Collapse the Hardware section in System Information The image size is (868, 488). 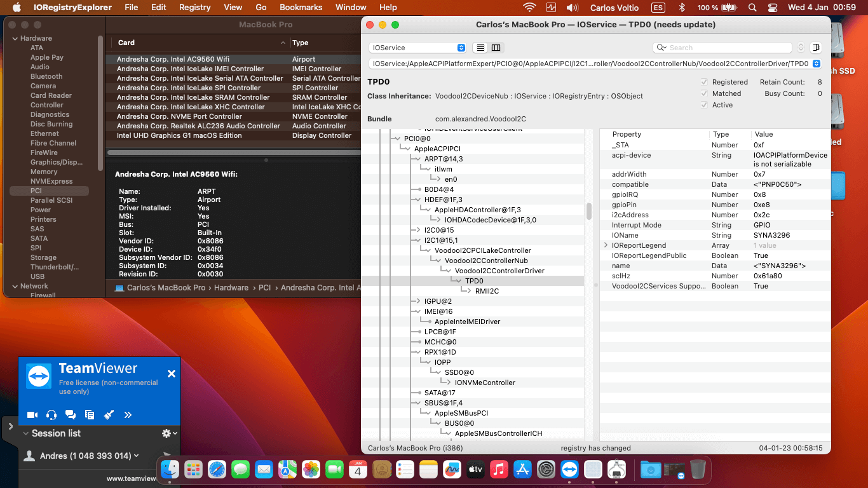(x=15, y=38)
